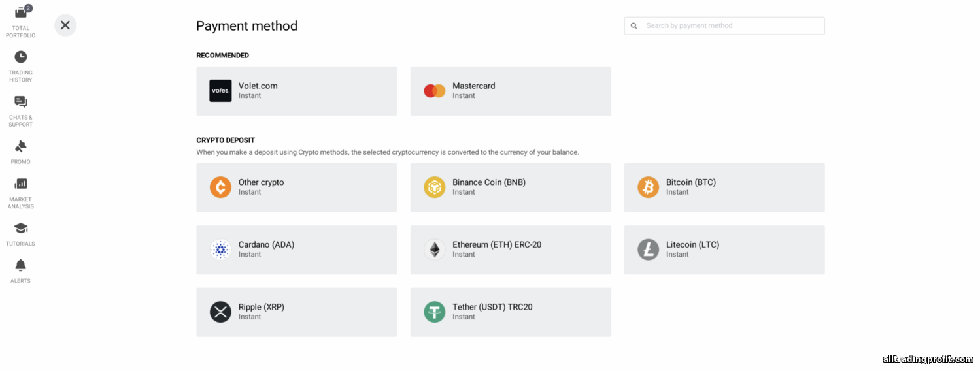Pick Binance Coin (BNB) deposit

510,187
